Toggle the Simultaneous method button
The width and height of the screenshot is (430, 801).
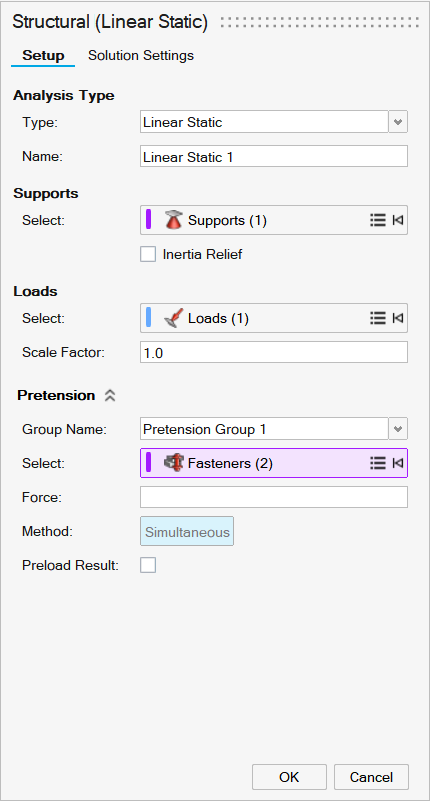(x=187, y=531)
